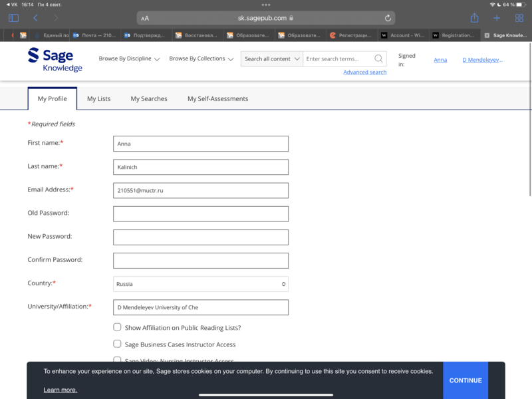Expand the Browse By Collections menu
Screen dimensions: 532x399
point(201,59)
